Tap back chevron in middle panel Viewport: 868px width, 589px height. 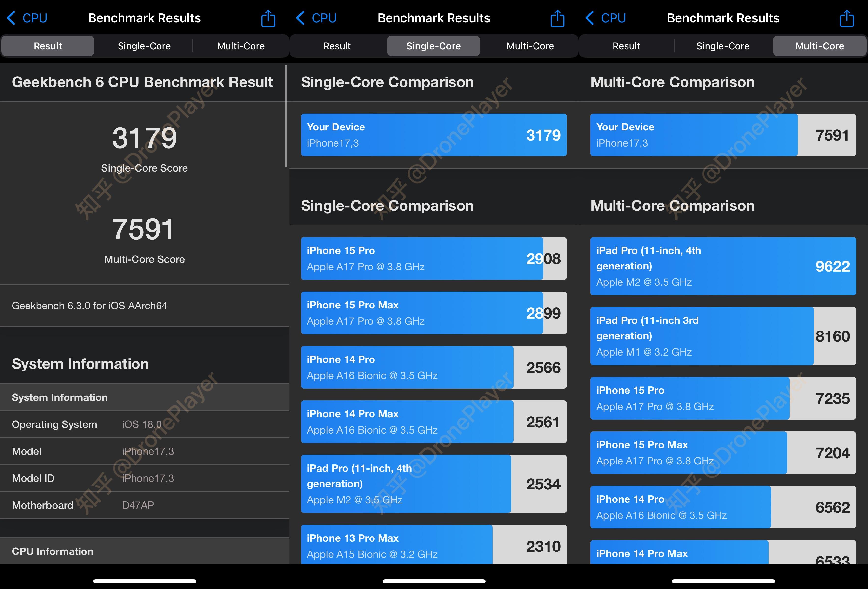click(x=300, y=18)
